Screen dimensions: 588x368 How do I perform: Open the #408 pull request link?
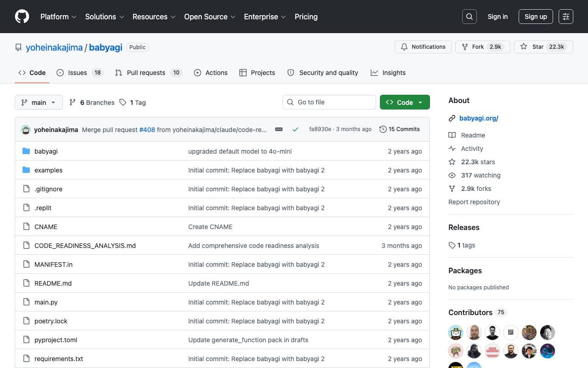(x=147, y=130)
